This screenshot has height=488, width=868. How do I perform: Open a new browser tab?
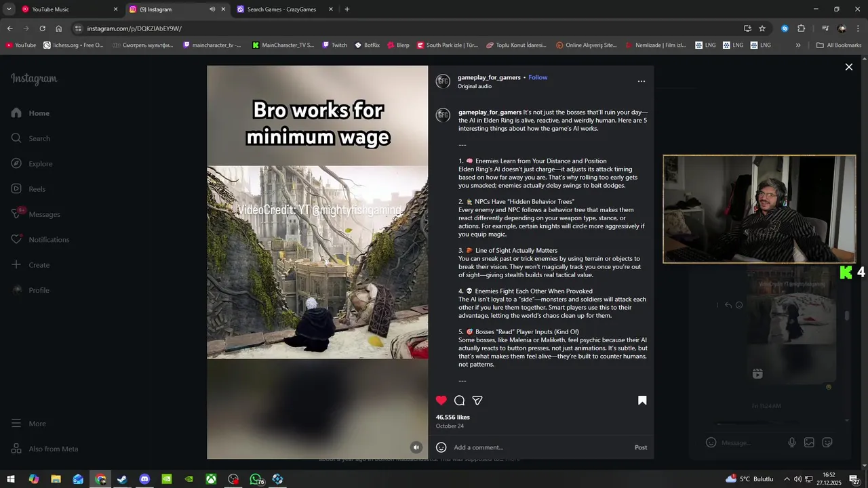[347, 9]
